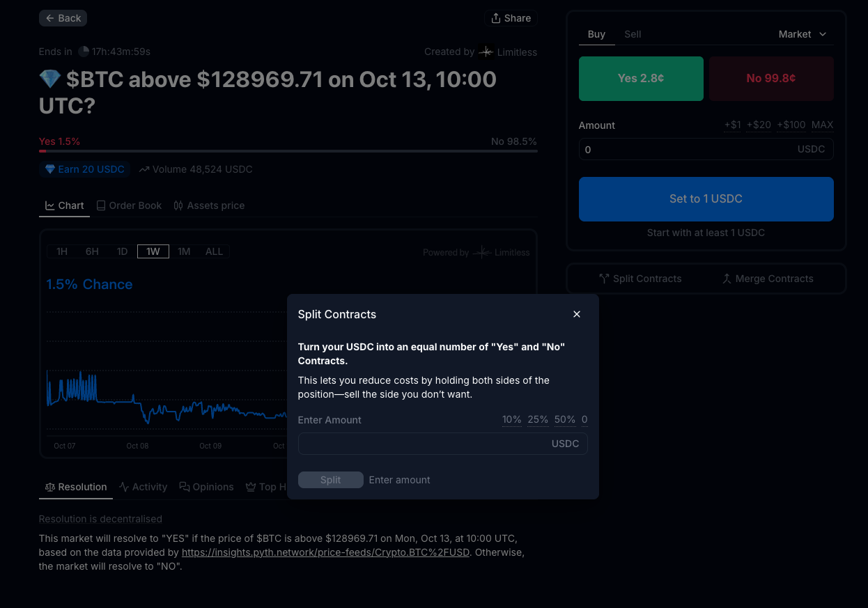Select the 1M chart timeframe

[184, 251]
